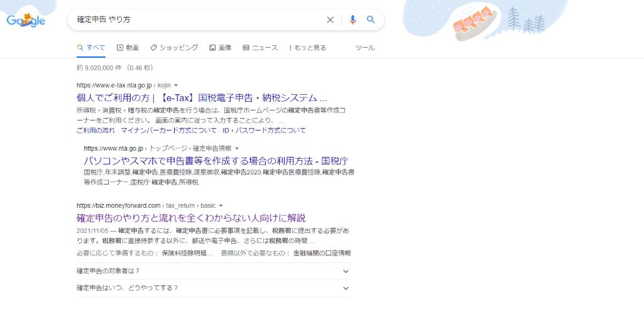Open dropdown arrow next to e-tax.nta.go.jp URL

pyautogui.click(x=176, y=85)
